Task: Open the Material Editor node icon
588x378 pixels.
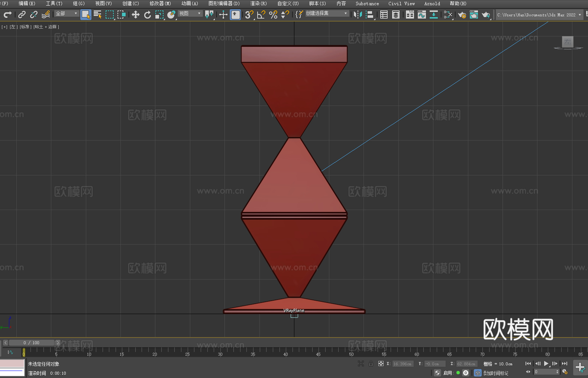Action: coord(448,14)
